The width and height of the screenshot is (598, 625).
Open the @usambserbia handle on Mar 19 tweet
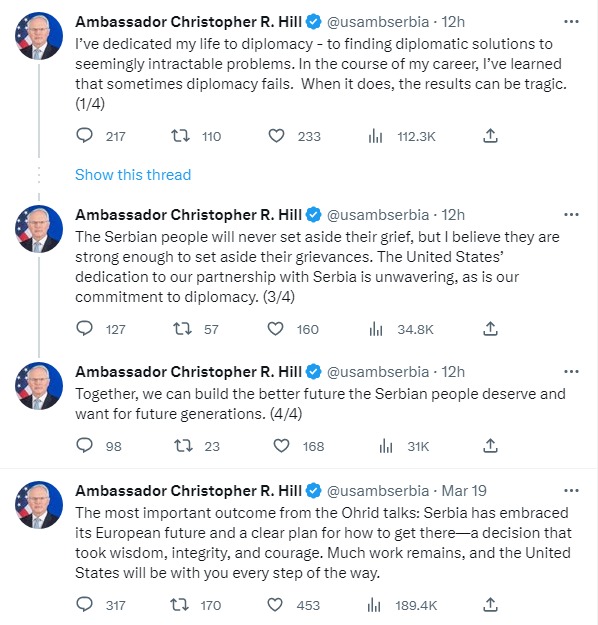378,491
